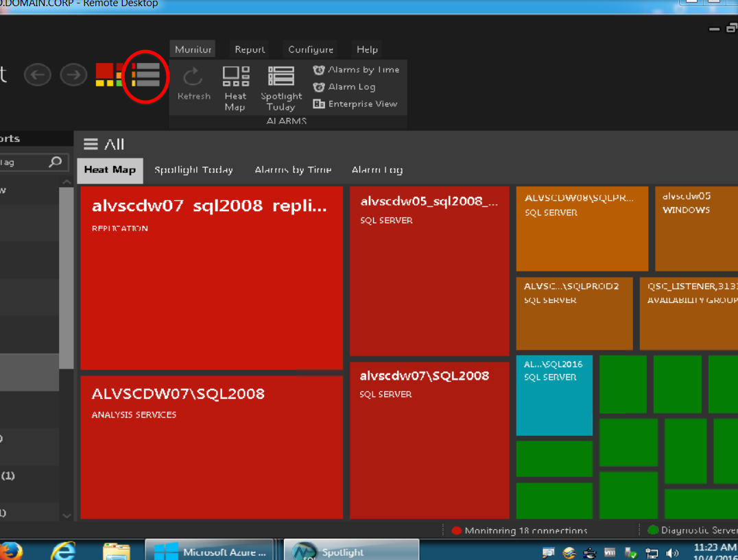The width and height of the screenshot is (738, 560).
Task: Open Firefox from the taskbar
Action: click(11, 551)
